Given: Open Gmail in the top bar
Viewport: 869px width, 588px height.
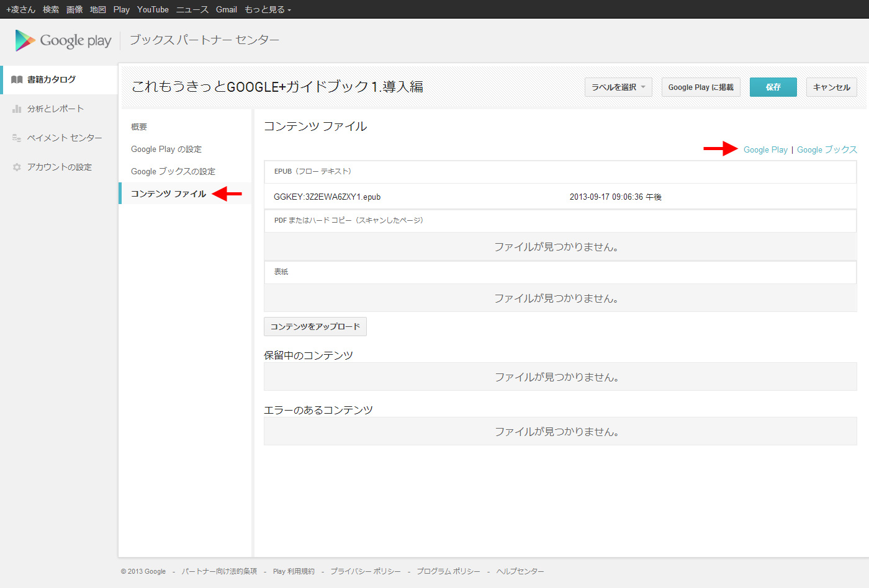Looking at the screenshot, I should click(227, 9).
